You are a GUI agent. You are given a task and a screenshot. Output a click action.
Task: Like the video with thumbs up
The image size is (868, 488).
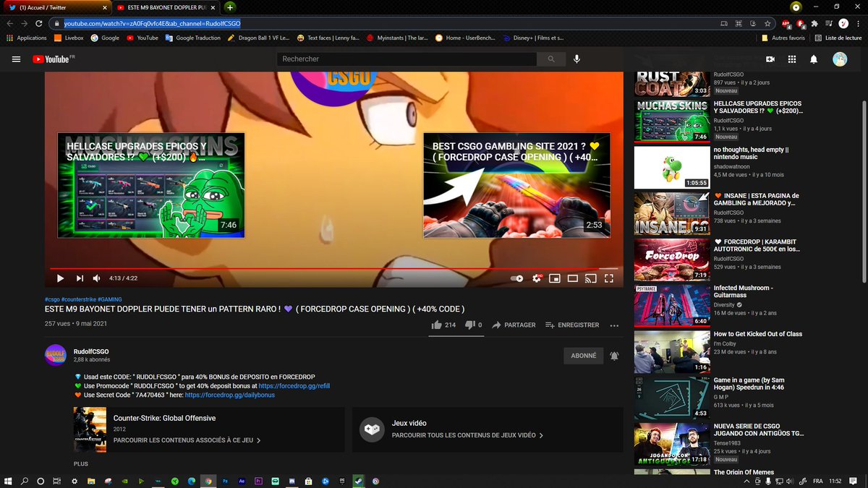[437, 325]
